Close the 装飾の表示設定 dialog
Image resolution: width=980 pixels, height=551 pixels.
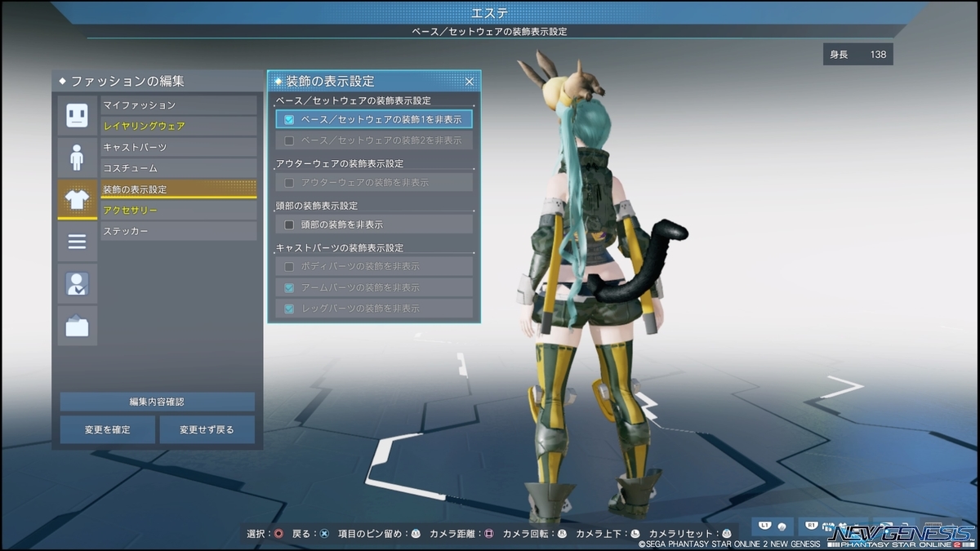[470, 82]
